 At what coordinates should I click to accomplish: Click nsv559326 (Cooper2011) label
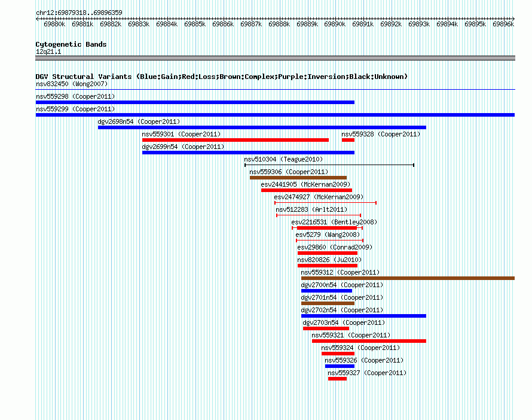tap(364, 360)
